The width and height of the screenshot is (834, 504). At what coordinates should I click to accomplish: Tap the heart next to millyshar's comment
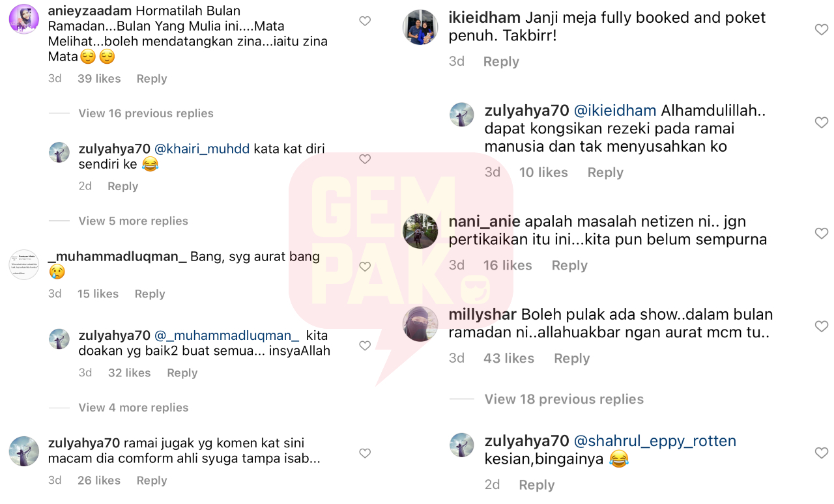822,326
